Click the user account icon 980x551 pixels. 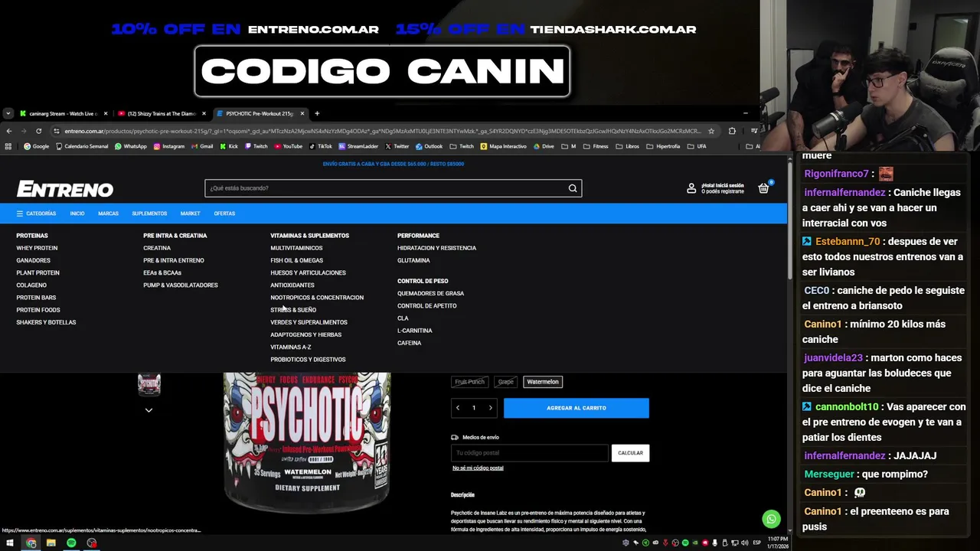coord(691,188)
